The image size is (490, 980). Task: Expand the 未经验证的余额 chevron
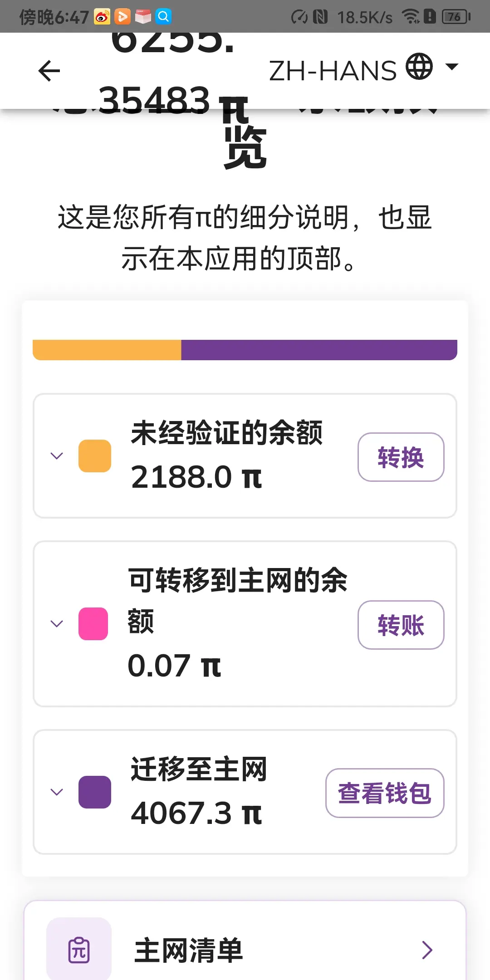pos(56,456)
